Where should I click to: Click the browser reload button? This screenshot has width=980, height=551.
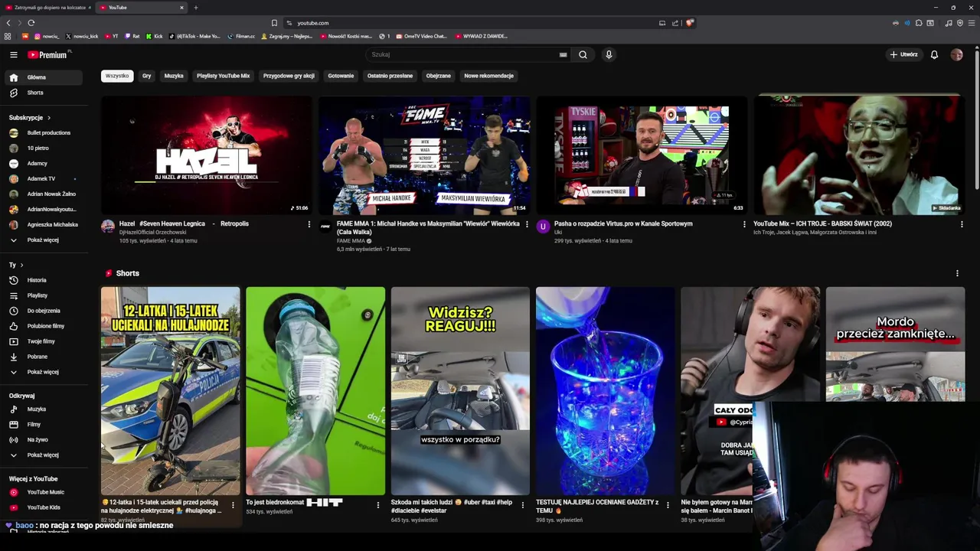pos(31,23)
